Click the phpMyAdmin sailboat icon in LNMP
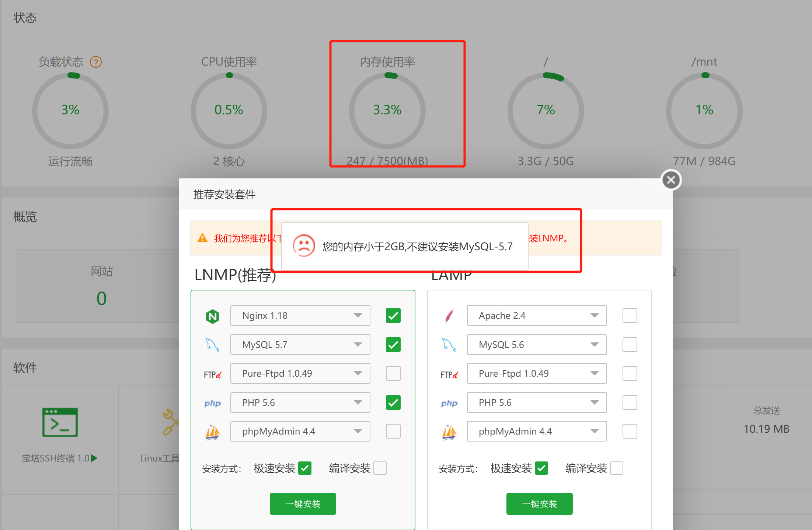Image resolution: width=812 pixels, height=530 pixels. tap(213, 432)
